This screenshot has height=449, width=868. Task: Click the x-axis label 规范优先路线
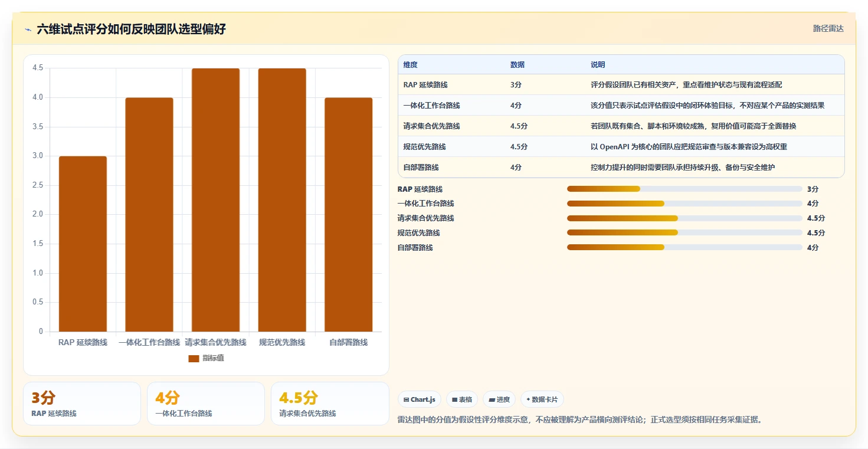[x=282, y=342]
